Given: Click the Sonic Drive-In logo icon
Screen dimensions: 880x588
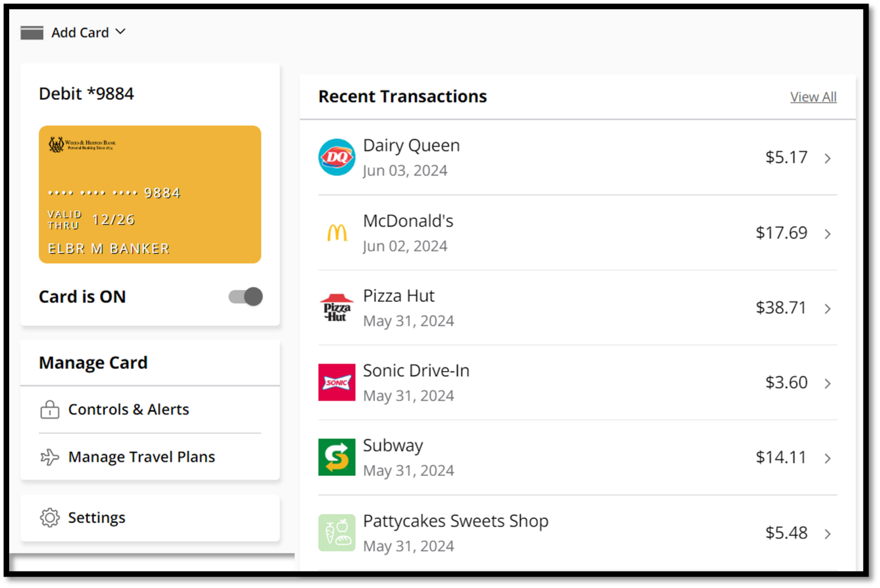Looking at the screenshot, I should [x=337, y=382].
